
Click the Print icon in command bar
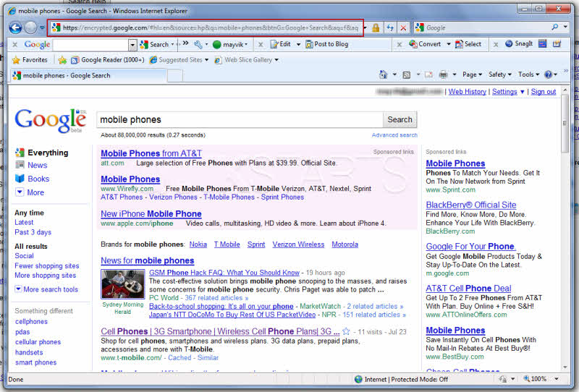[443, 74]
